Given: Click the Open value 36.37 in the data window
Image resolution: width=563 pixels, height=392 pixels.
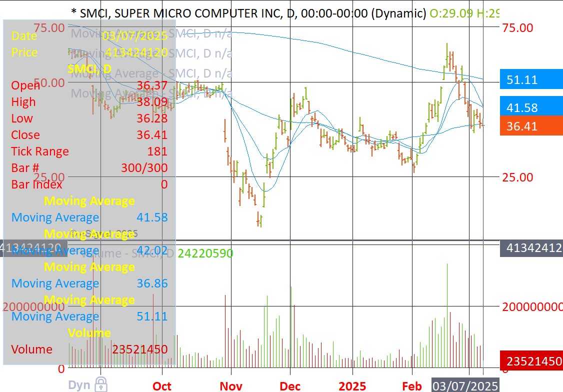Looking at the screenshot, I should pos(152,85).
